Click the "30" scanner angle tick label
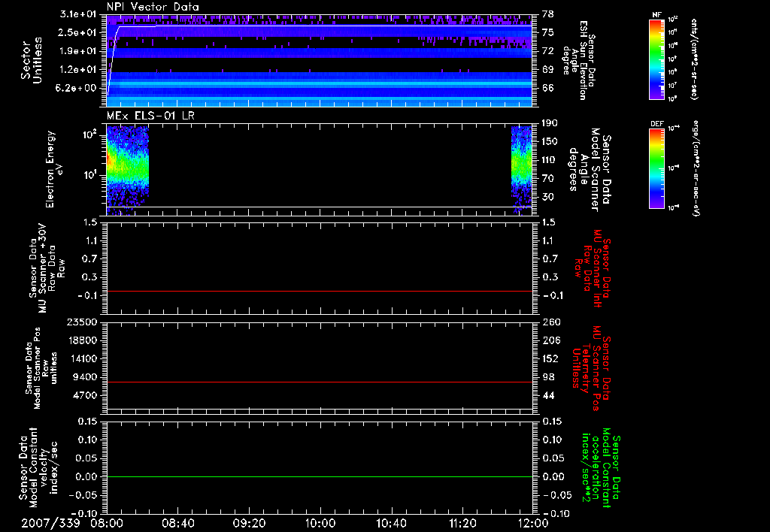770x532 pixels. click(x=548, y=198)
